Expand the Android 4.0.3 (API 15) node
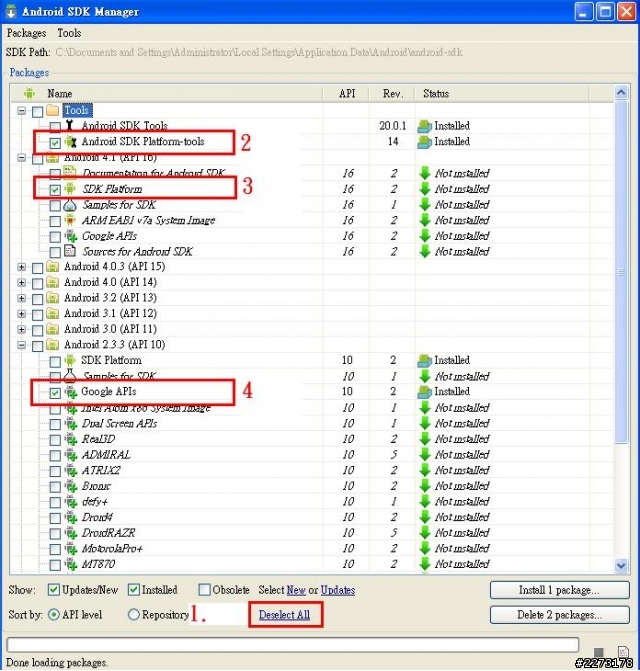This screenshot has height=671, width=640. [21, 267]
